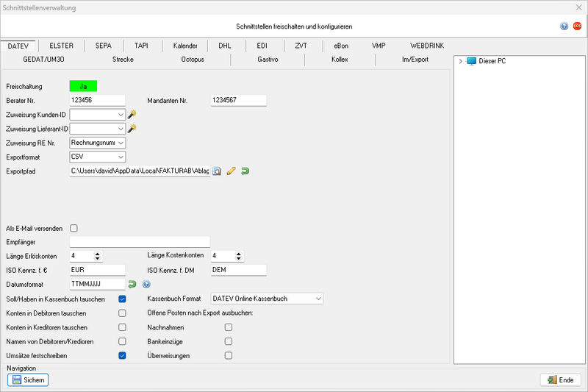Click the wand icon beside Zuweisung Kunden-ID
This screenshot has height=392, width=588.
[x=132, y=115]
